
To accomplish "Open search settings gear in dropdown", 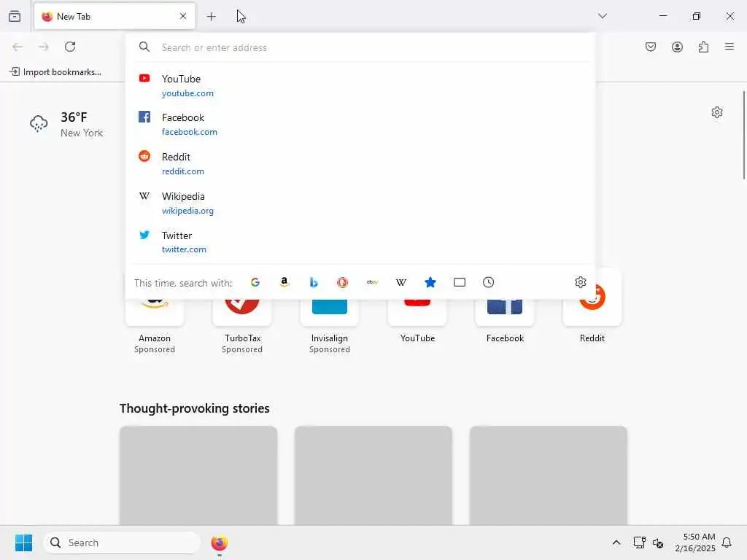I will pyautogui.click(x=580, y=282).
